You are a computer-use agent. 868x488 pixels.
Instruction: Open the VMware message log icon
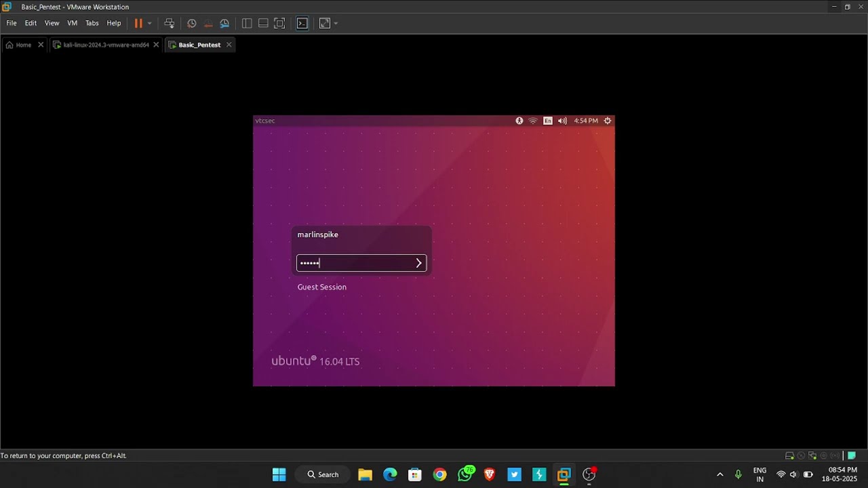point(852,455)
